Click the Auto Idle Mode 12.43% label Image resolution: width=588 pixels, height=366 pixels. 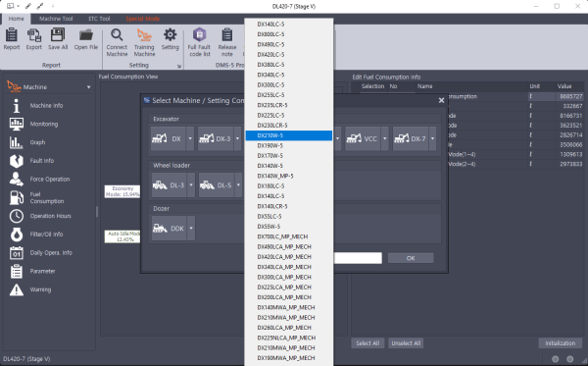tap(122, 236)
